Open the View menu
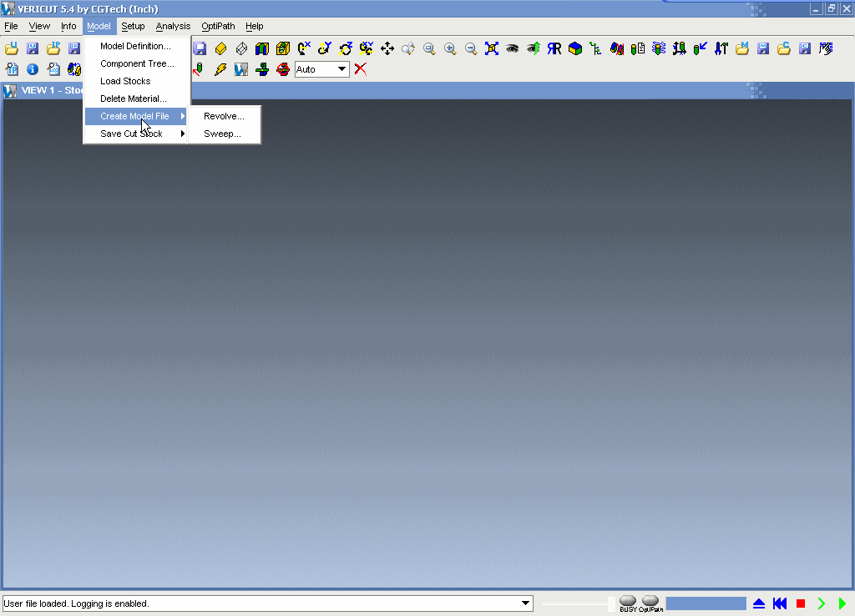This screenshot has height=616, width=855. pyautogui.click(x=39, y=26)
